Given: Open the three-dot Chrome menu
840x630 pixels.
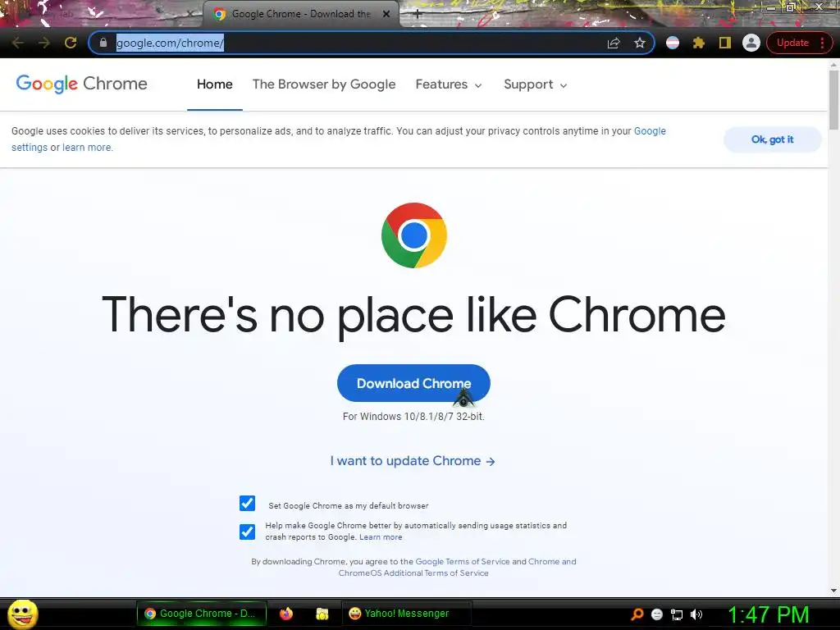Looking at the screenshot, I should point(822,43).
